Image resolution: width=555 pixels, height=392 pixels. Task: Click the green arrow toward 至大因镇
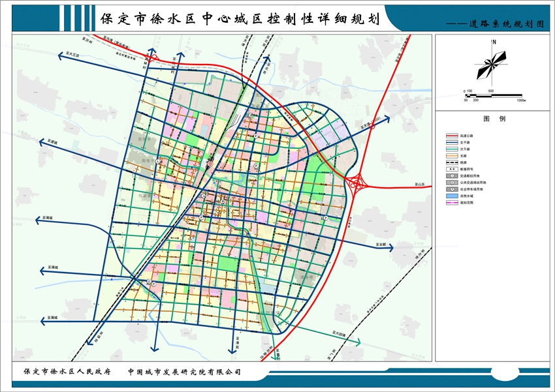(x=358, y=340)
